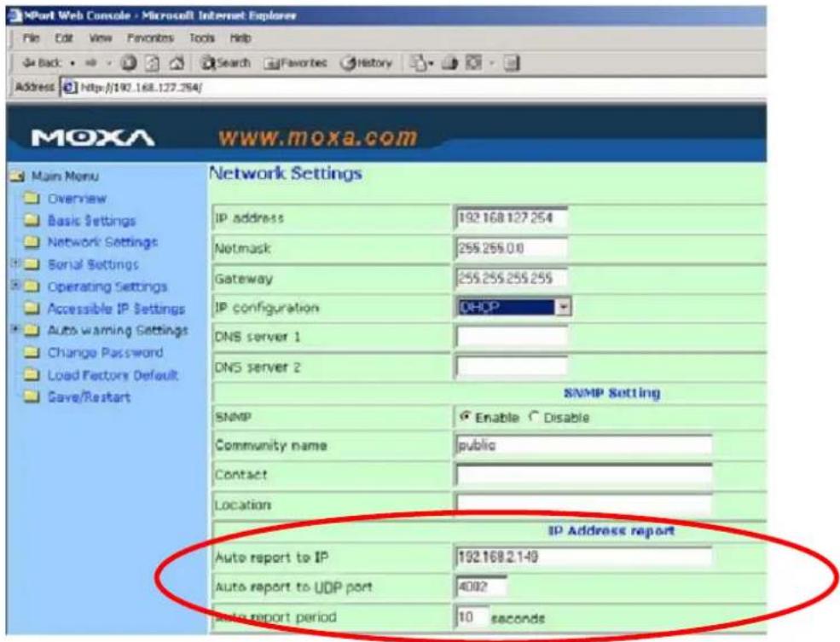Open the Network Settings link
The width and height of the screenshot is (840, 642).
tap(102, 242)
